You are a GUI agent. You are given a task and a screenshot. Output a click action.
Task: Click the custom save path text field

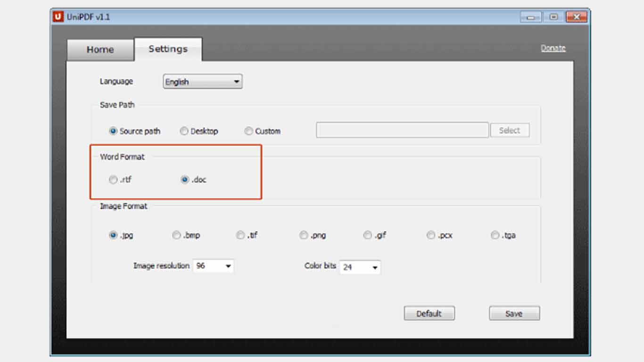[402, 130]
